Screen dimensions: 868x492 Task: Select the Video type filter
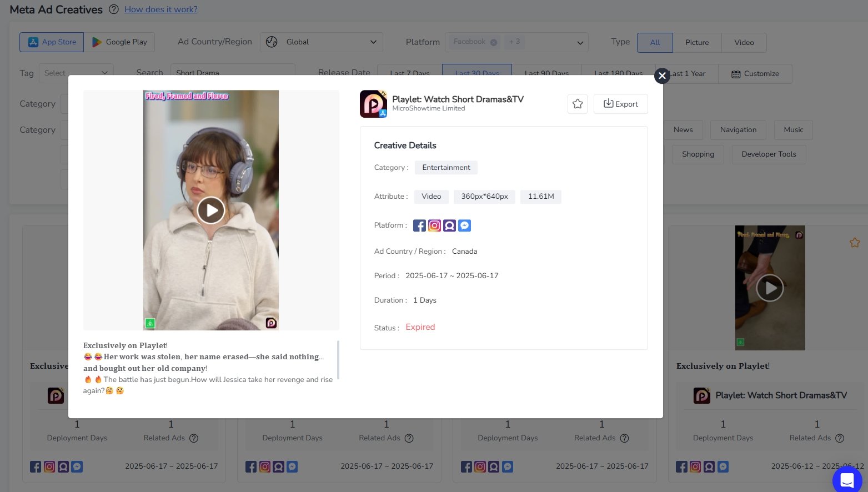click(744, 43)
